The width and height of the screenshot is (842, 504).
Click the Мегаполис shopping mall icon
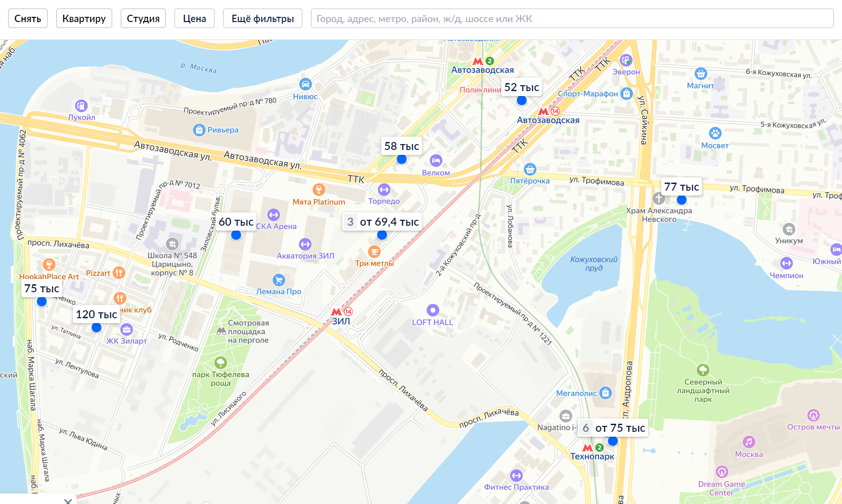coord(606,393)
